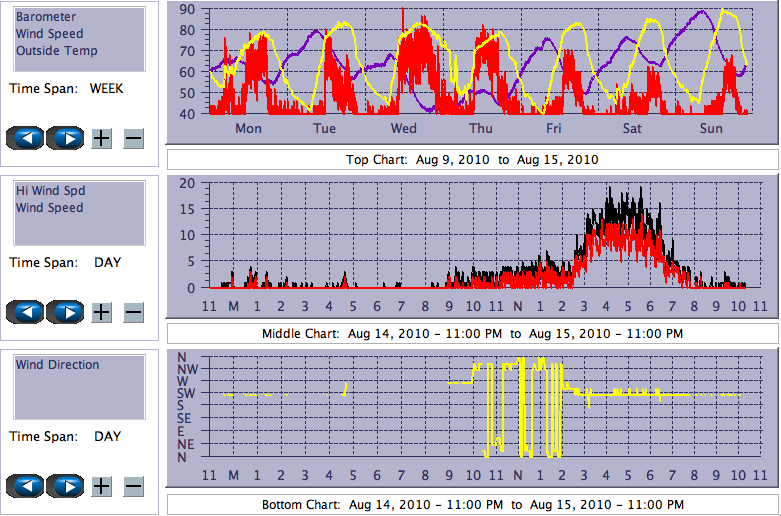The height and width of the screenshot is (516, 781).
Task: Select Wind Speed in the top chart list
Action: 49,34
